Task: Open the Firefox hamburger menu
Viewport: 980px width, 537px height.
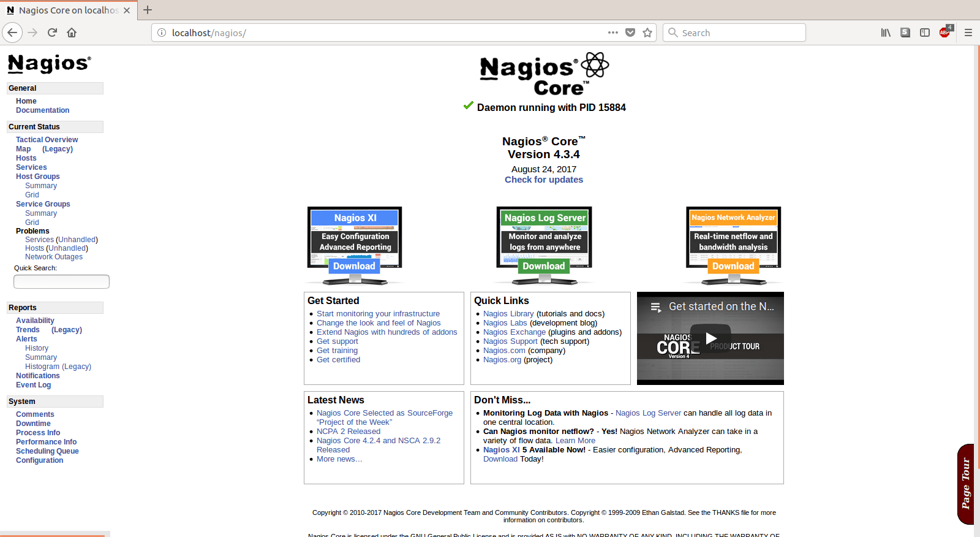Action: coord(968,32)
